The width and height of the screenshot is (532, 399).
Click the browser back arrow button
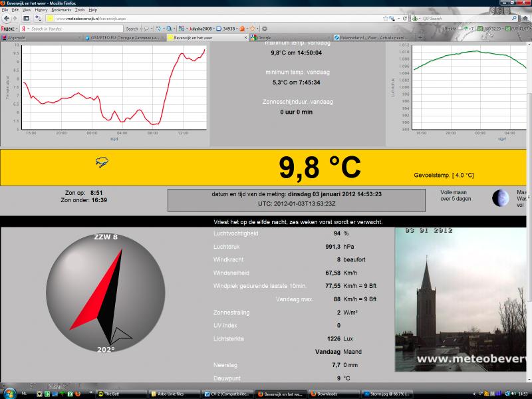coord(6,19)
